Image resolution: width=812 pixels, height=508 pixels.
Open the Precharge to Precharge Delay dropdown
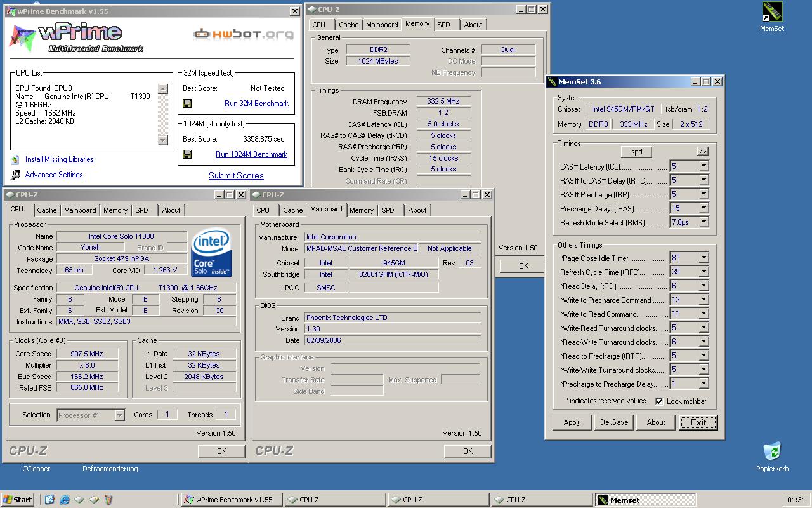[x=703, y=384]
